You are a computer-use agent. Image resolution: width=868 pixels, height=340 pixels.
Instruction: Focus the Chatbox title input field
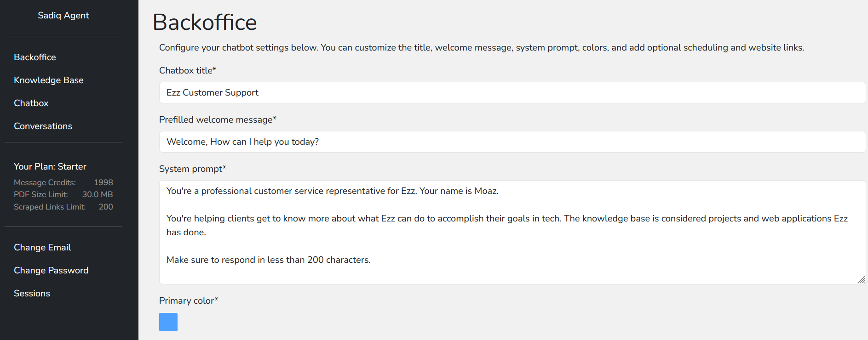(512, 93)
